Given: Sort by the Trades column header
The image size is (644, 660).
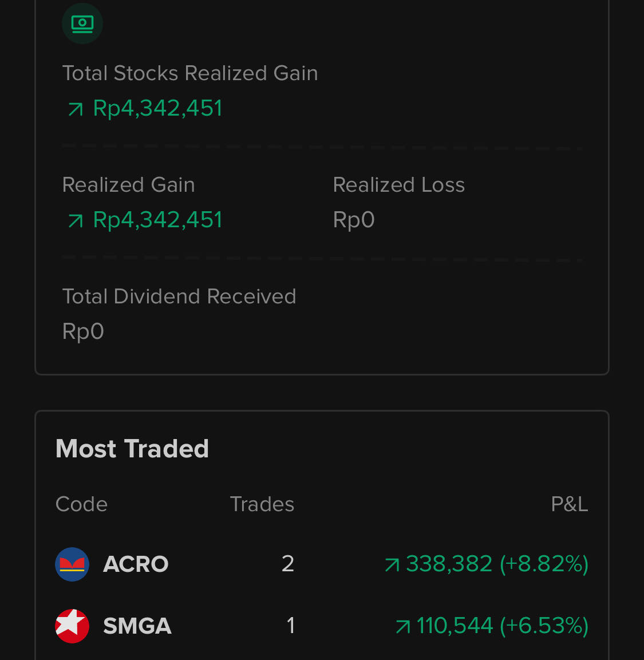Looking at the screenshot, I should [262, 504].
